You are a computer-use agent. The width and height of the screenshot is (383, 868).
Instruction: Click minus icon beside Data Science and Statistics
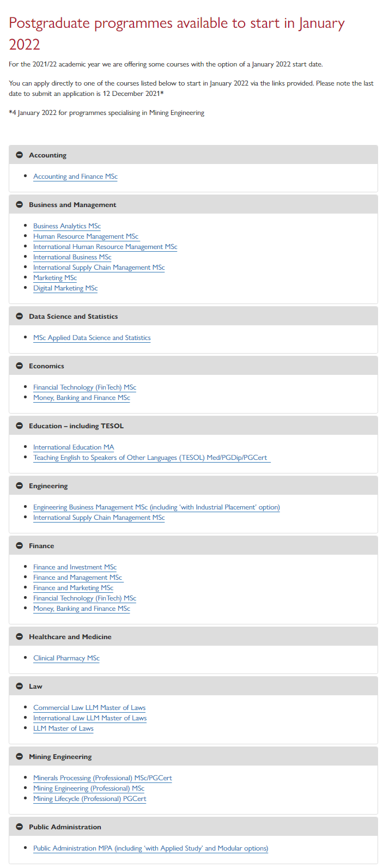tap(19, 317)
